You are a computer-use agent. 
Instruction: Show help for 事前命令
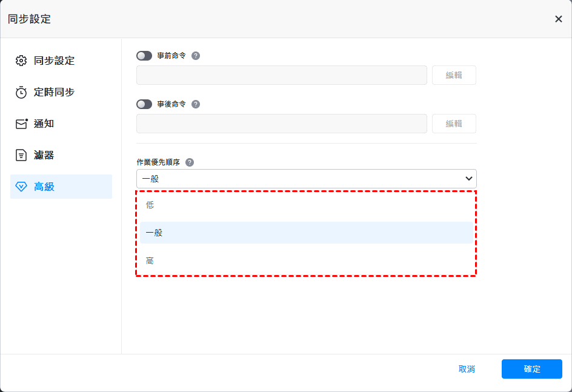pyautogui.click(x=196, y=56)
